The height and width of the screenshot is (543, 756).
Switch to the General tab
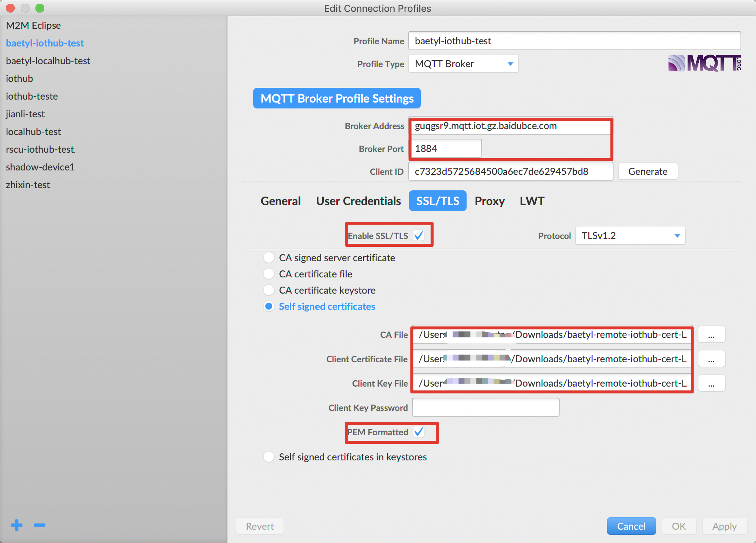coord(281,201)
